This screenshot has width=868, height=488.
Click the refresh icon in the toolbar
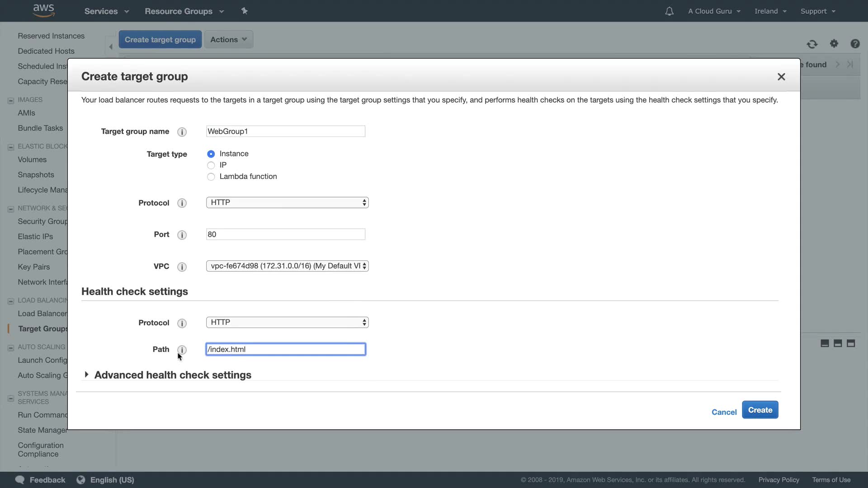click(812, 44)
